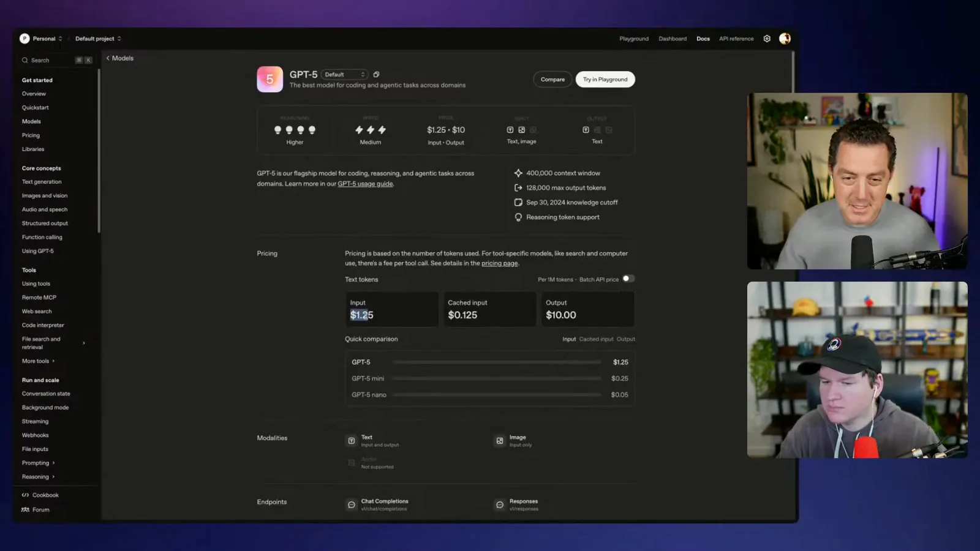Click the Image modality icon

point(500,441)
